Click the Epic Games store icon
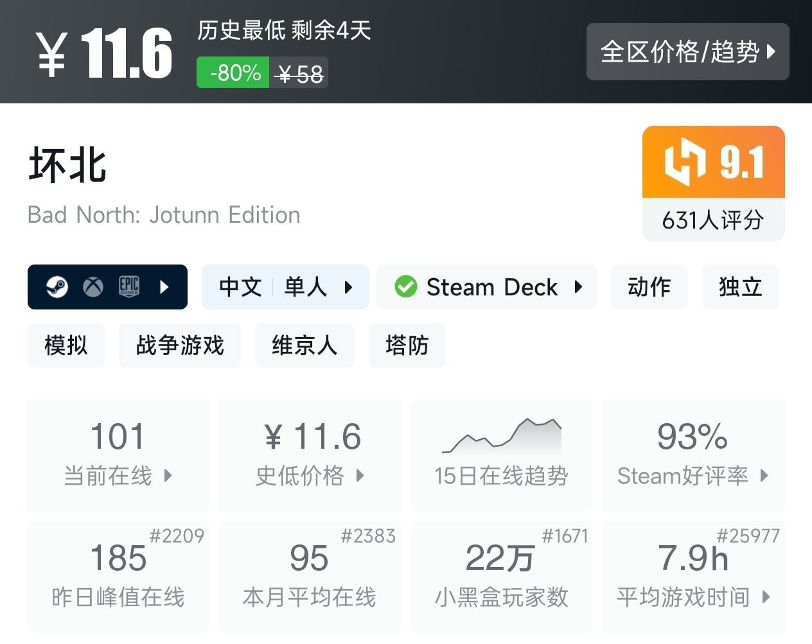The width and height of the screenshot is (812, 644). point(129,287)
